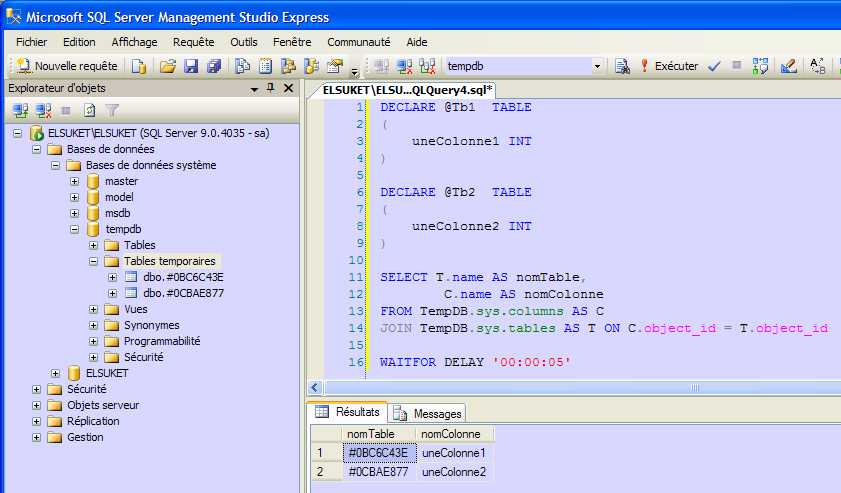The height and width of the screenshot is (493, 841).
Task: Click the parse query checkmark icon
Action: click(x=714, y=66)
